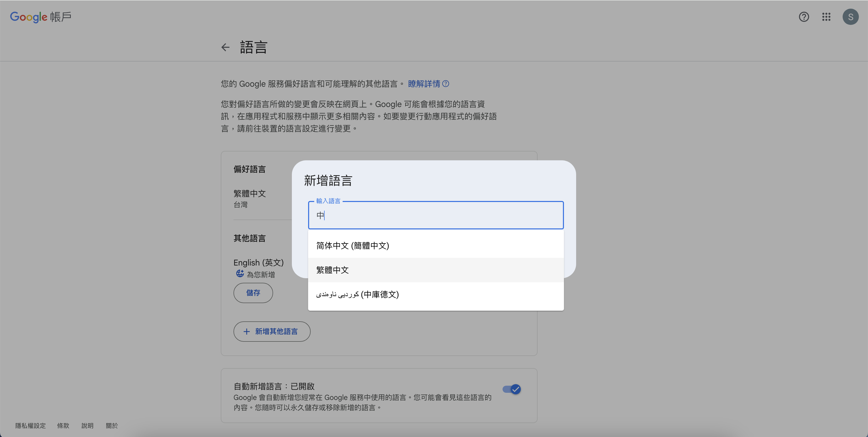868x437 pixels.
Task: Select 简体中文 (簡體中文) from suggestions
Action: pyautogui.click(x=353, y=245)
